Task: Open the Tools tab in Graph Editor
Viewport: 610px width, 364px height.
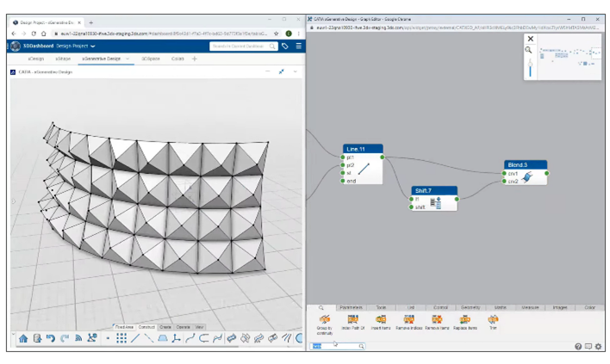Action: [x=381, y=307]
